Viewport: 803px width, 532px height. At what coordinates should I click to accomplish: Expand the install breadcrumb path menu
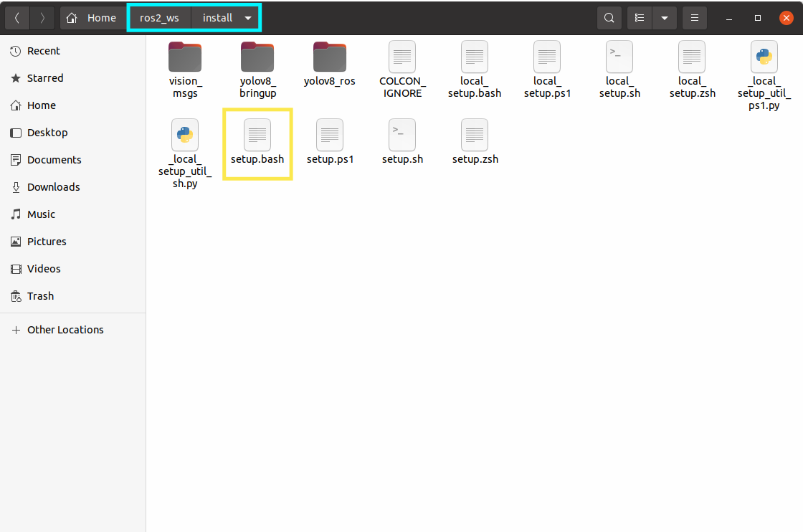[x=247, y=17]
